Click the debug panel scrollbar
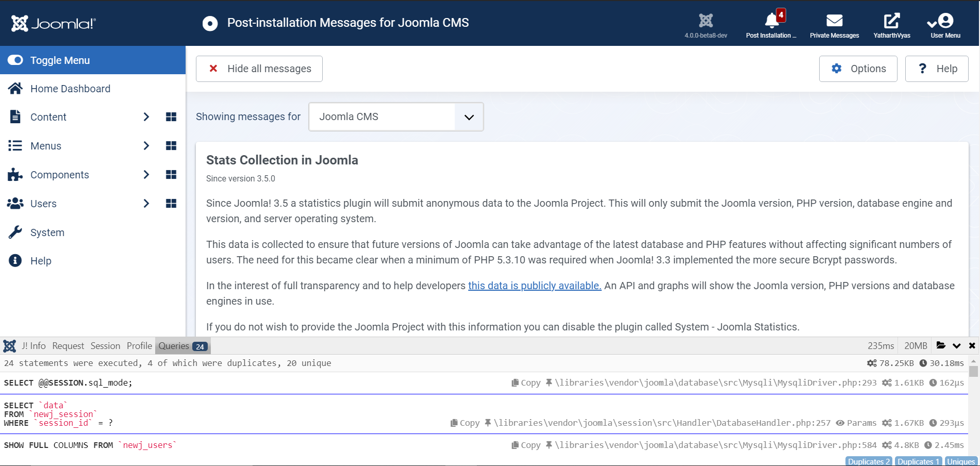Image resolution: width=980 pixels, height=466 pixels. pos(973,372)
